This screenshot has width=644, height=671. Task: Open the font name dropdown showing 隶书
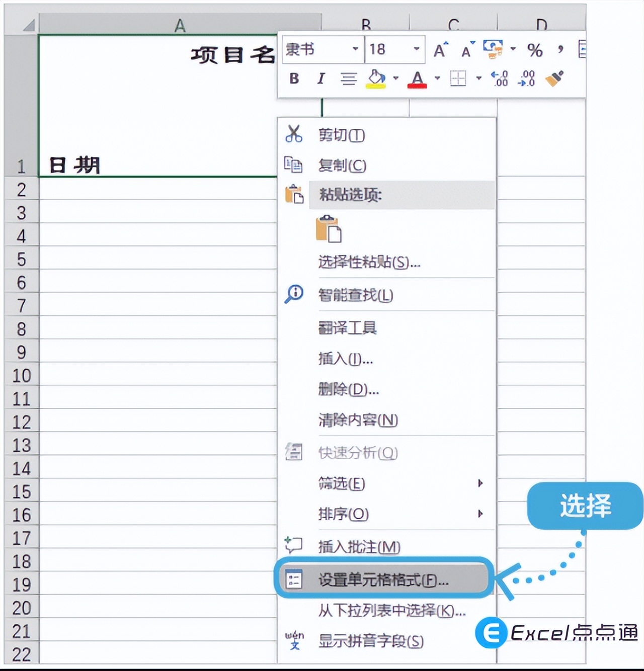click(x=356, y=49)
